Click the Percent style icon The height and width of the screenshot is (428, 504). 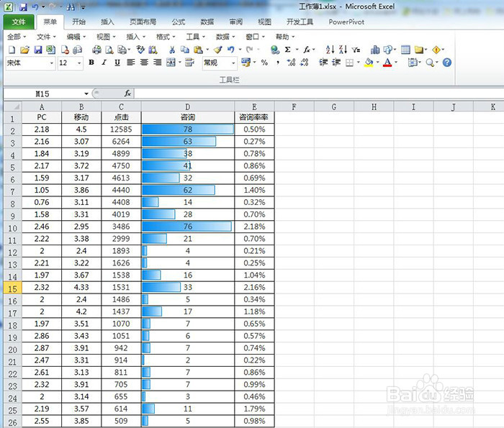pyautogui.click(x=264, y=63)
